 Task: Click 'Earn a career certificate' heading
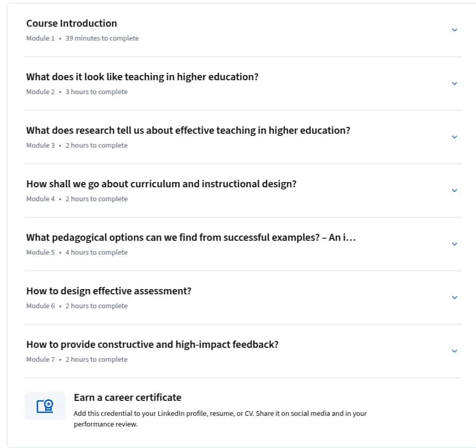(x=127, y=398)
